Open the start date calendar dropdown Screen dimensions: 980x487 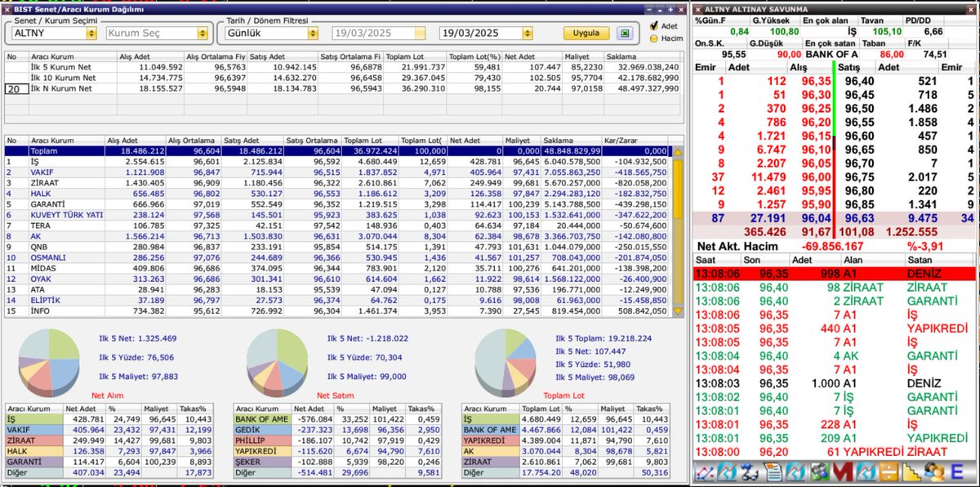(x=419, y=34)
